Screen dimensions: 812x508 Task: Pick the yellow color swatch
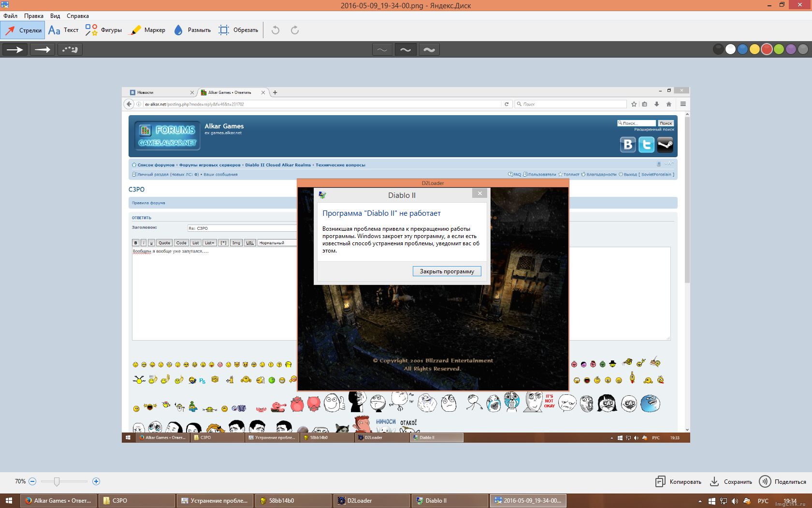tap(755, 49)
